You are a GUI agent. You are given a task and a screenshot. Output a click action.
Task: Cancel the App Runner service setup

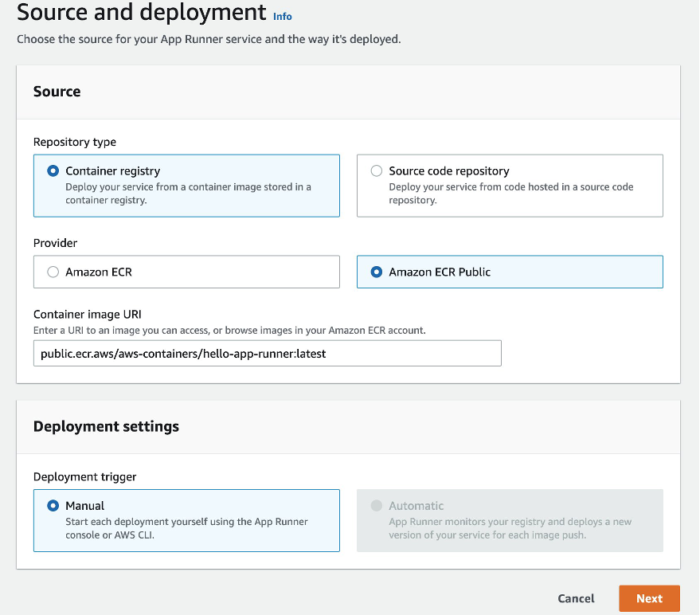pyautogui.click(x=576, y=598)
